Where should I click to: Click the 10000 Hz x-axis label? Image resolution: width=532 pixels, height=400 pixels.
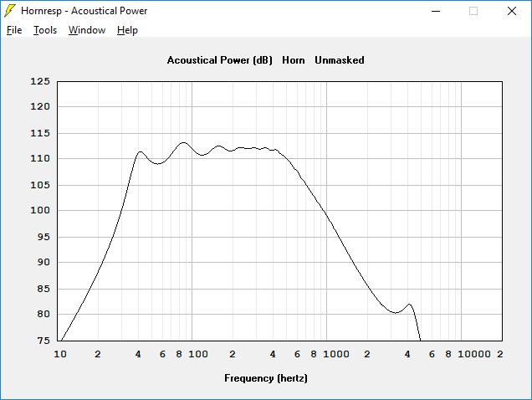point(474,354)
